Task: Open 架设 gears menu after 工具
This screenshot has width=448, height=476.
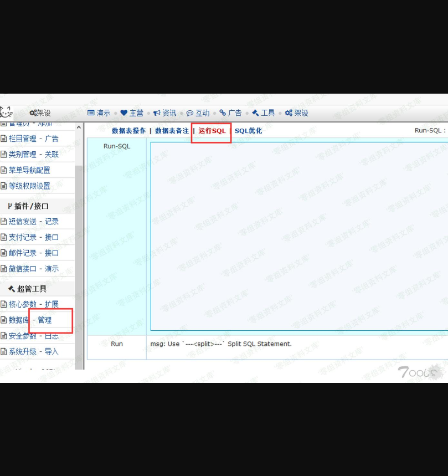Action: 296,113
